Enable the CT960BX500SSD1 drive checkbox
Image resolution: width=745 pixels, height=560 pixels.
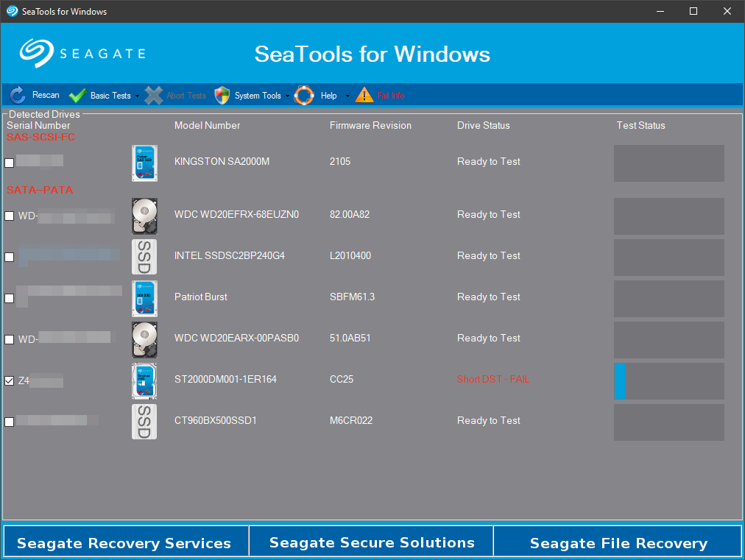click(9, 422)
